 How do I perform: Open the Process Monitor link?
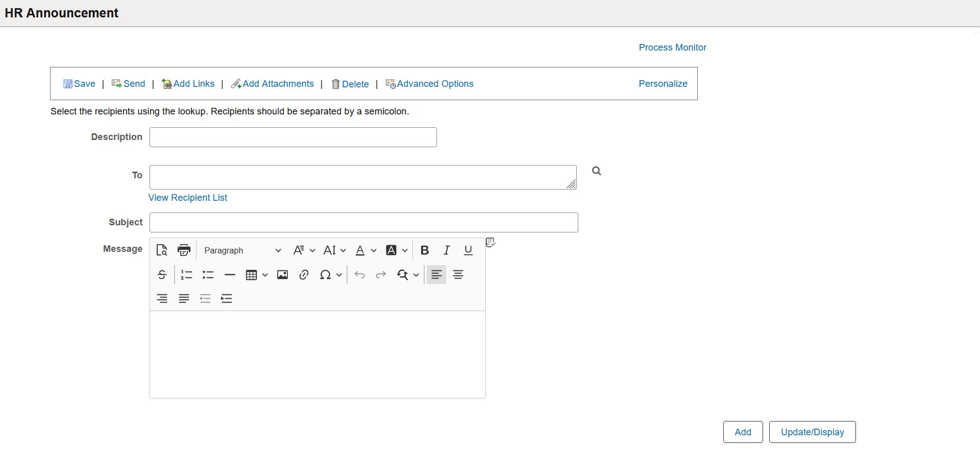(672, 48)
